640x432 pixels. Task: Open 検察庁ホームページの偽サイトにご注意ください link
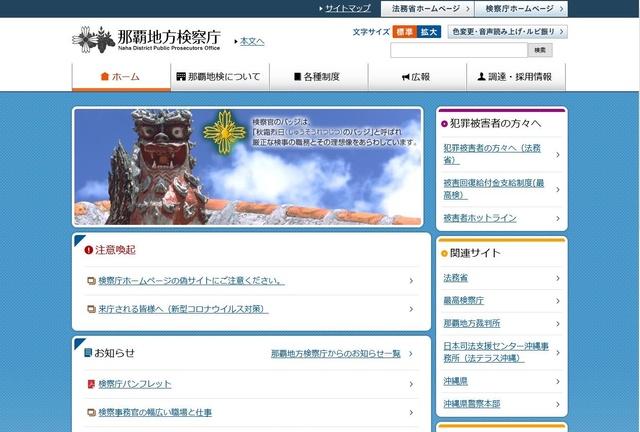coord(191,281)
